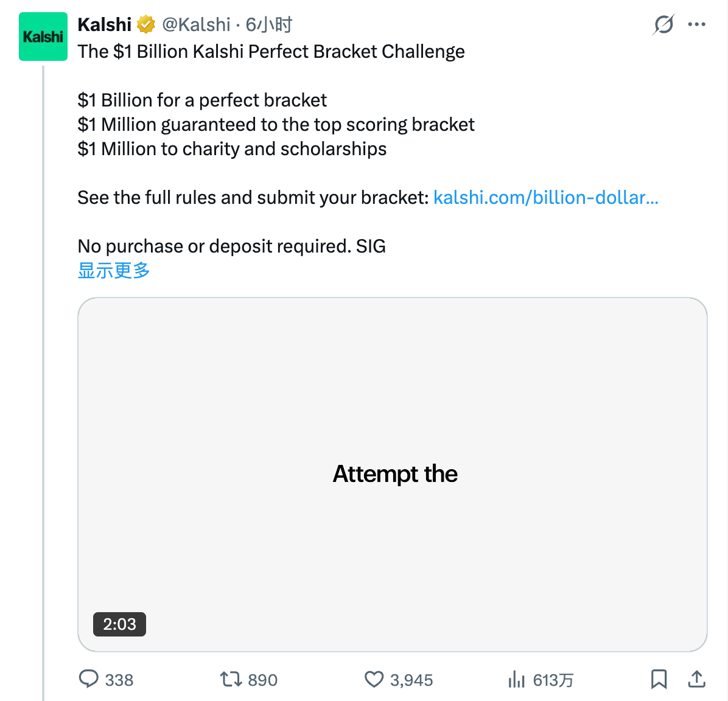Click the bold Kalshi display name
Image resolution: width=728 pixels, height=701 pixels.
click(104, 24)
